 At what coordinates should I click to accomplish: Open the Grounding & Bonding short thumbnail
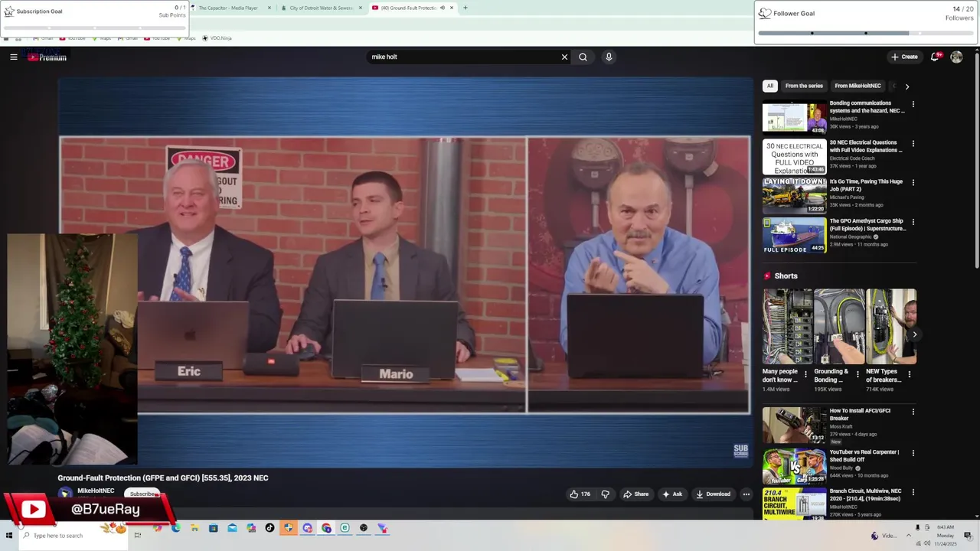[x=839, y=327]
